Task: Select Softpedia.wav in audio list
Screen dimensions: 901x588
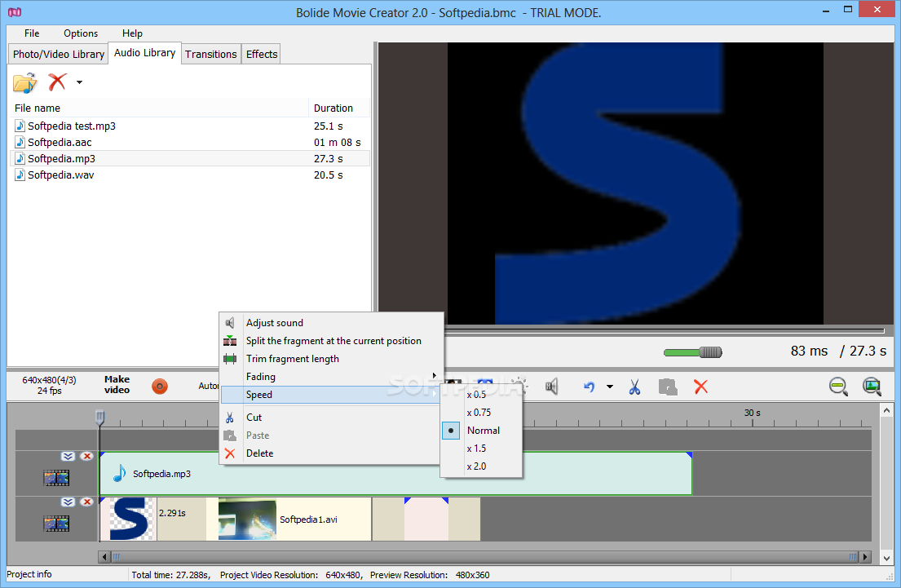Action: click(190, 175)
